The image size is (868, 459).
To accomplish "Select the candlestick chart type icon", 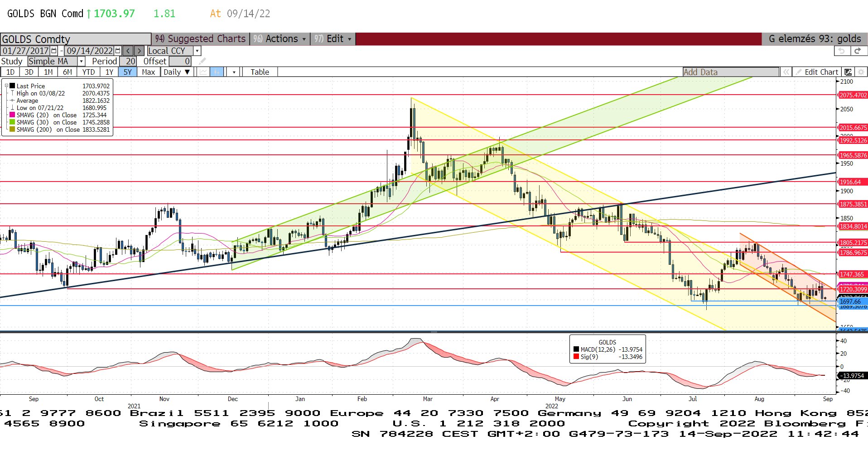I will (217, 72).
